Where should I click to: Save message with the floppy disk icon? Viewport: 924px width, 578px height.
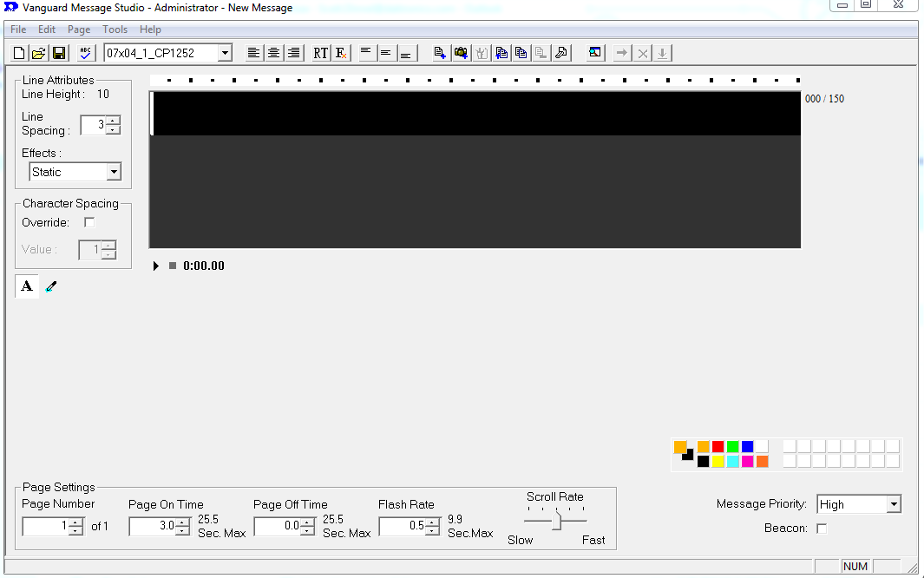pyautogui.click(x=59, y=53)
